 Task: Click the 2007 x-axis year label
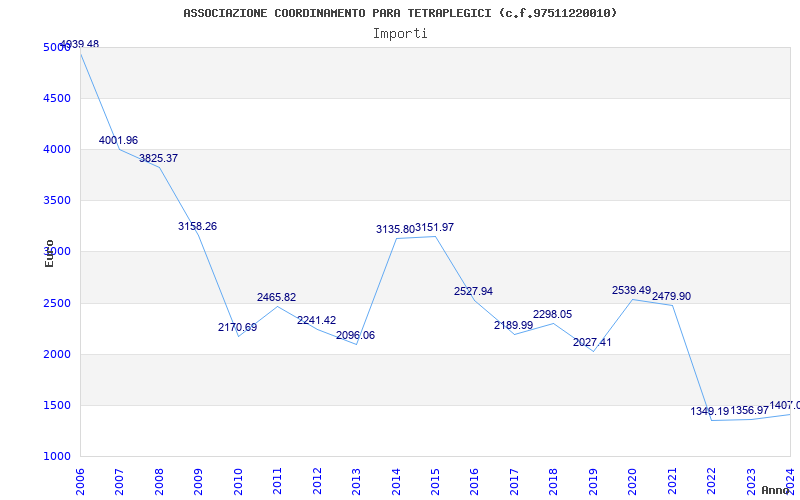point(119,482)
